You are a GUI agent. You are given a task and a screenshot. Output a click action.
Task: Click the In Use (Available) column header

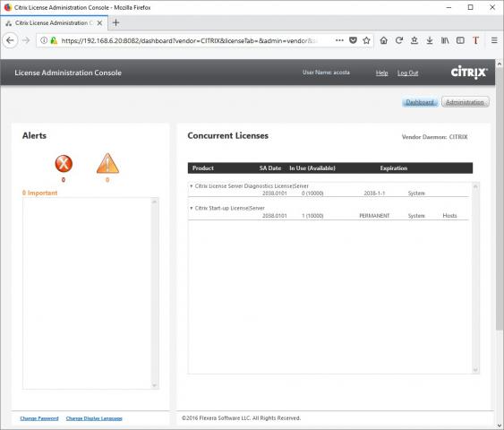[x=312, y=168]
